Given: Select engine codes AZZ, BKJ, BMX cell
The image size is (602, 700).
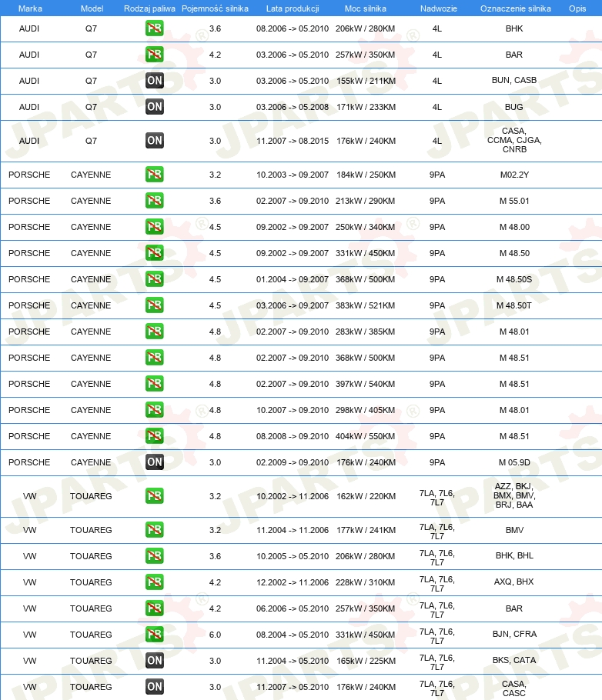Looking at the screenshot, I should point(514,495).
